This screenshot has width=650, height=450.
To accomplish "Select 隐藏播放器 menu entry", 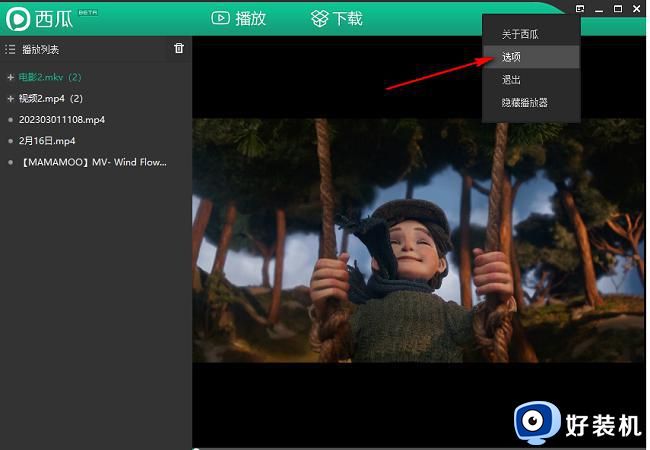I will (531, 102).
